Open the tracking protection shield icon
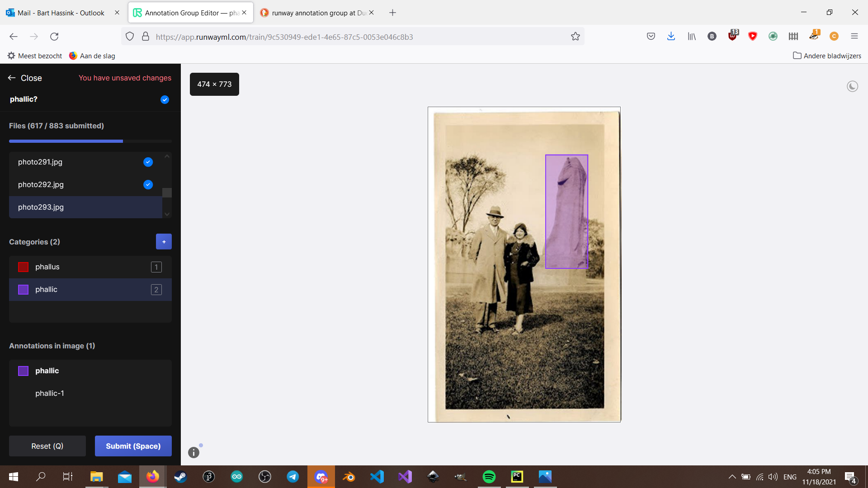Viewport: 868px width, 488px height. (x=130, y=37)
